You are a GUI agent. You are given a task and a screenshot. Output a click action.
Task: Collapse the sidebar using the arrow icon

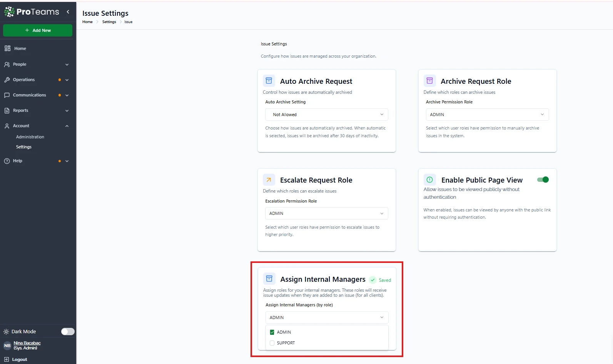(x=68, y=12)
